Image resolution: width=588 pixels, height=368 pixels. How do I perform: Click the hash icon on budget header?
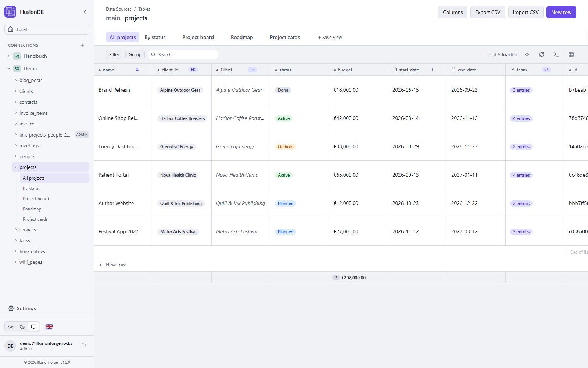click(x=335, y=70)
